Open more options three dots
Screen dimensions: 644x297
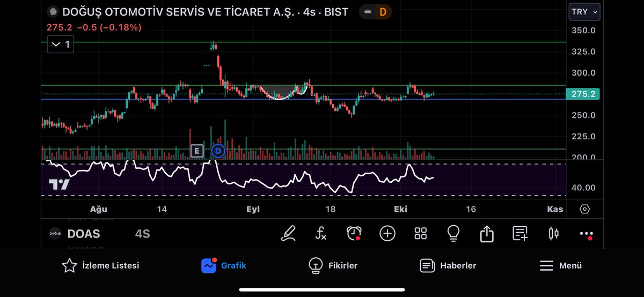pos(587,234)
